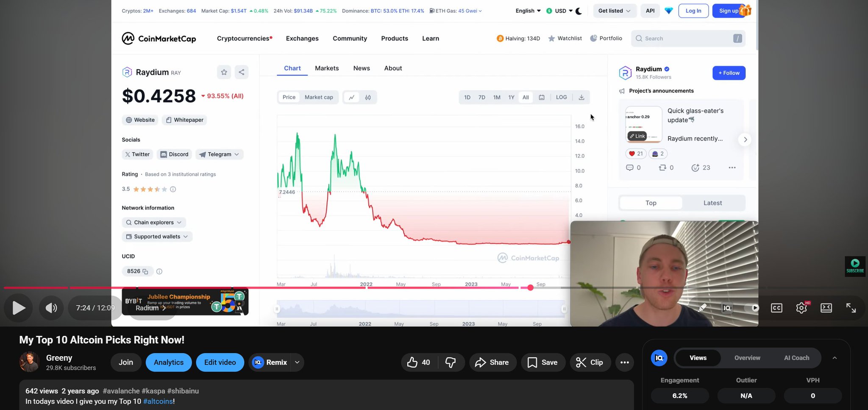Click the blue Follow Raydium button
This screenshot has width=868, height=410.
pyautogui.click(x=729, y=73)
